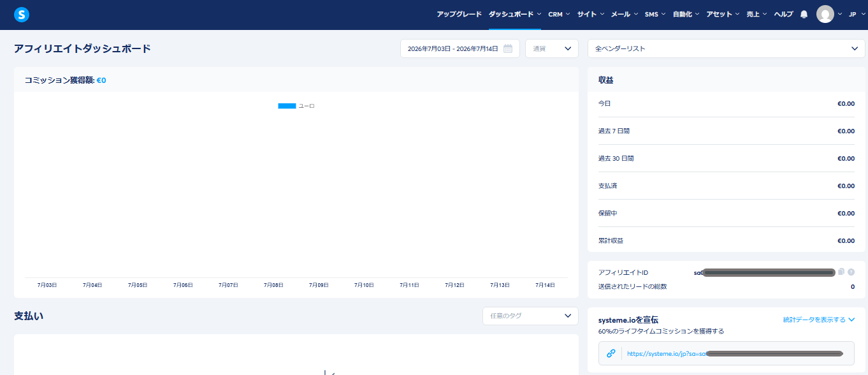868x375 pixels.
Task: Click the date range input field
Action: click(x=459, y=48)
